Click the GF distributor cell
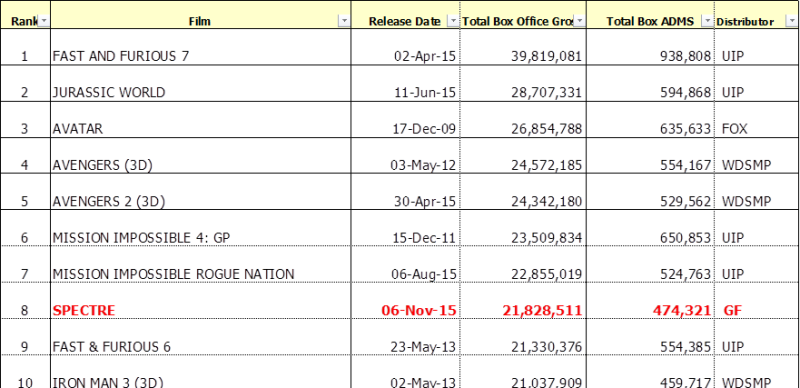 tap(757, 301)
